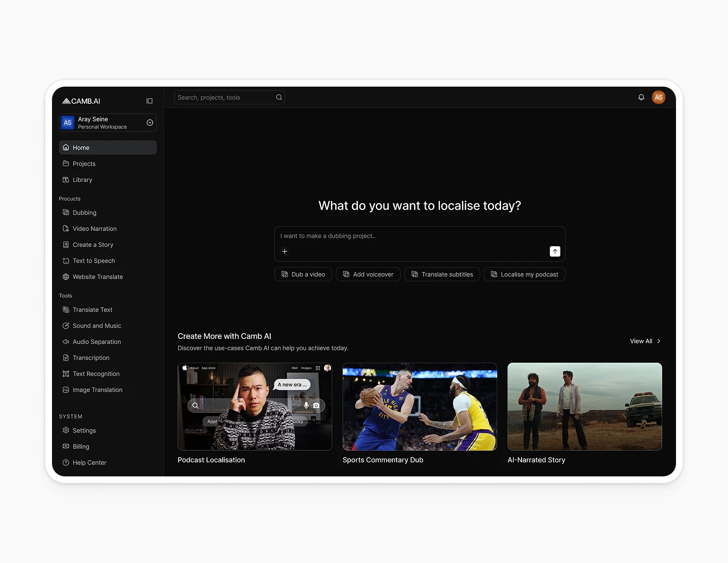The image size is (728, 563).
Task: Submit the prompt with the arrow button
Action: click(x=555, y=251)
